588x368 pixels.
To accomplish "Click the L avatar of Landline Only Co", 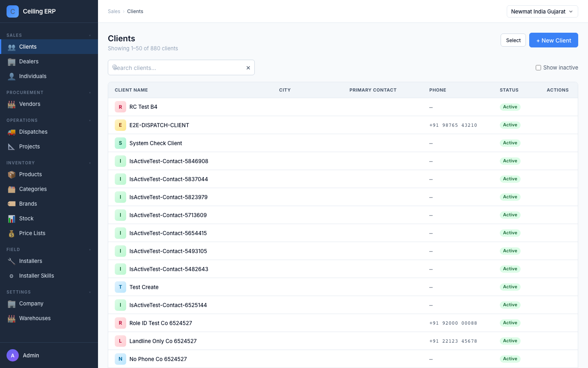I will 120,341.
